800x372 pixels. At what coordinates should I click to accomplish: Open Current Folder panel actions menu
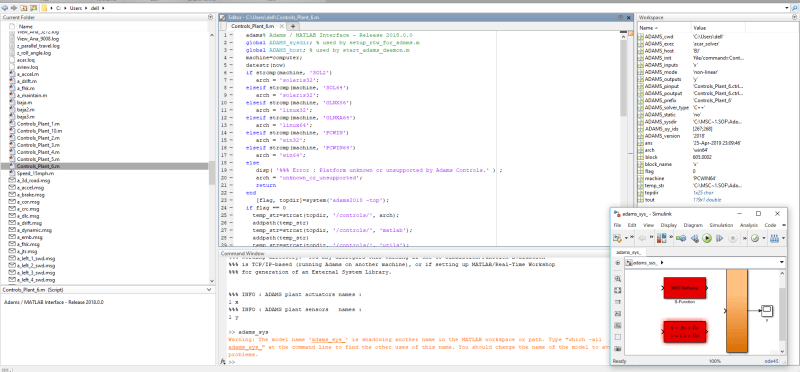[211, 17]
